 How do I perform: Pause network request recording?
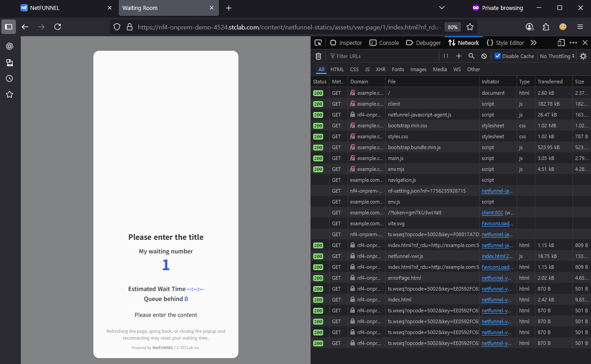(x=446, y=56)
